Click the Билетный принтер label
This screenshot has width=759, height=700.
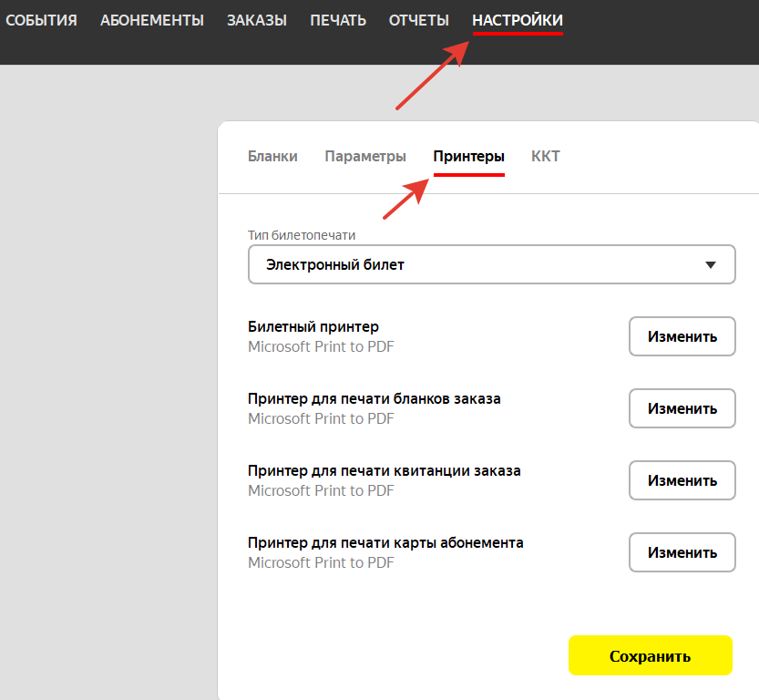tap(313, 327)
